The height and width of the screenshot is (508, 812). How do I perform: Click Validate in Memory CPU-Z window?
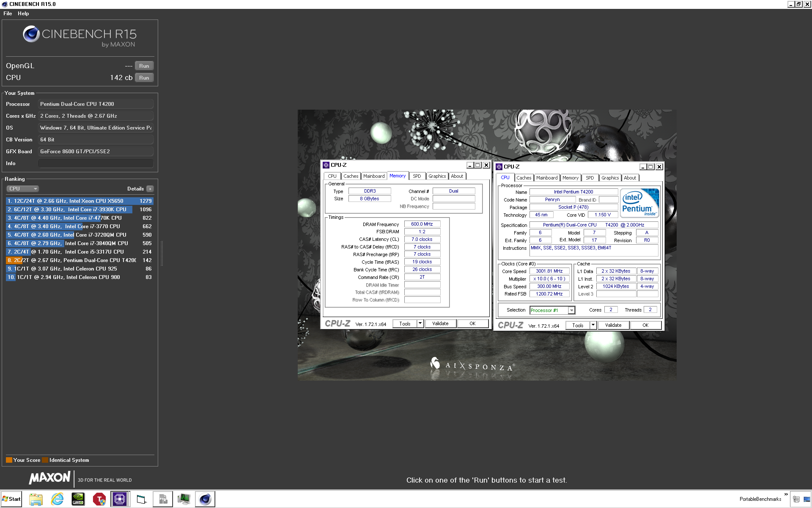440,324
